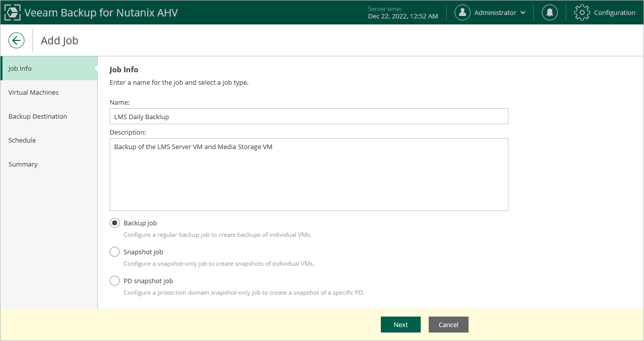
Task: Click the Name: field label
Action: pos(120,102)
